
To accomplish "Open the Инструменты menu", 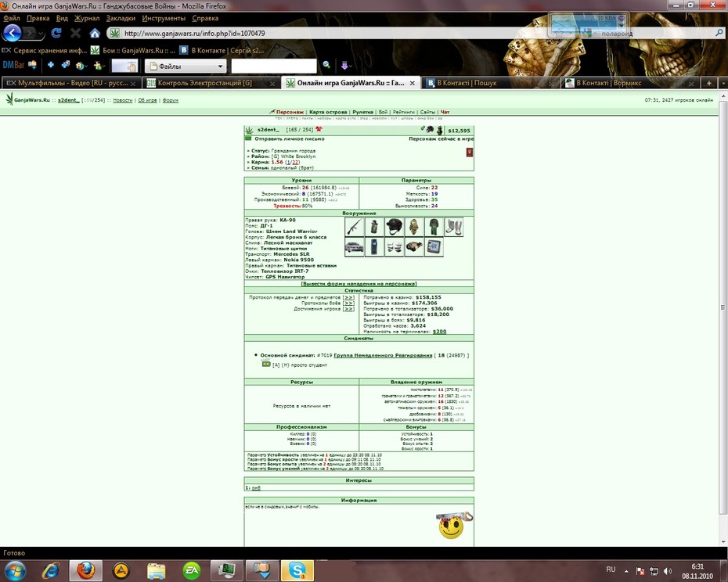I will (x=164, y=18).
